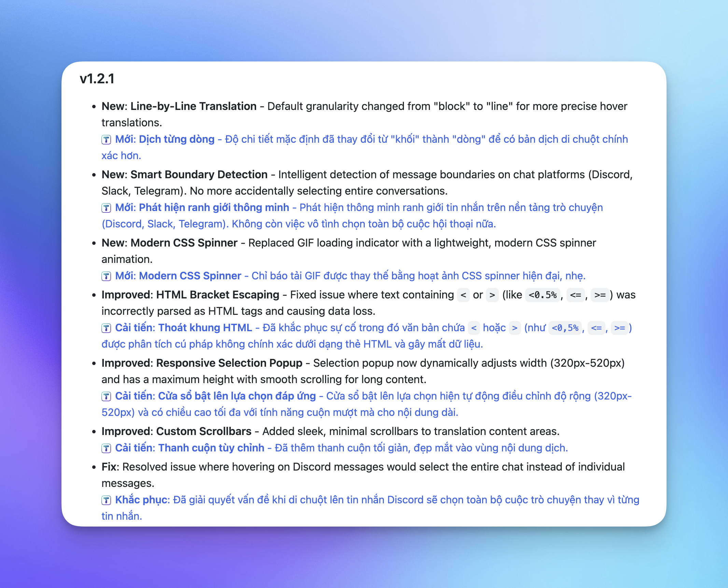Click the translator icon beside "Mới: Dịch từng dòng"

pyautogui.click(x=107, y=139)
